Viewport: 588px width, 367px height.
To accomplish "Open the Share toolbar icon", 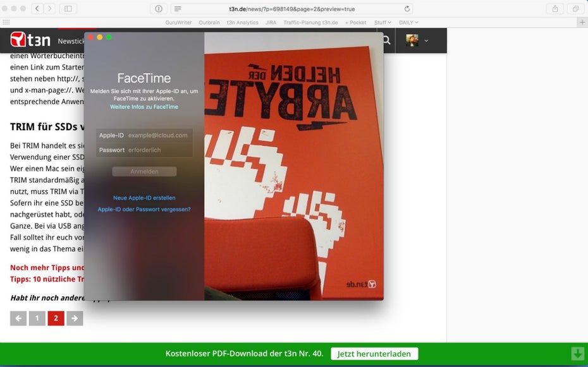I will pos(555,9).
